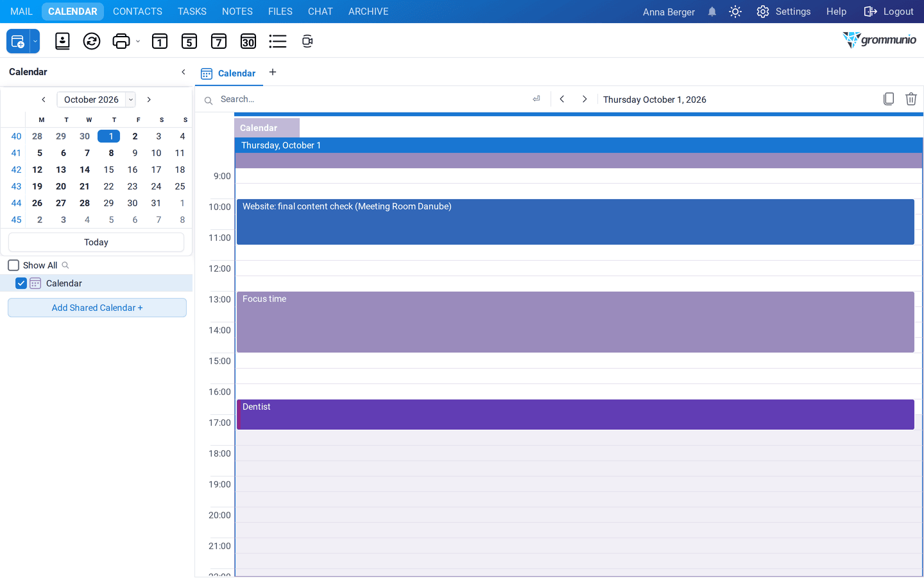924x578 pixels.
Task: Refresh calendar with the sync icon
Action: coord(92,41)
